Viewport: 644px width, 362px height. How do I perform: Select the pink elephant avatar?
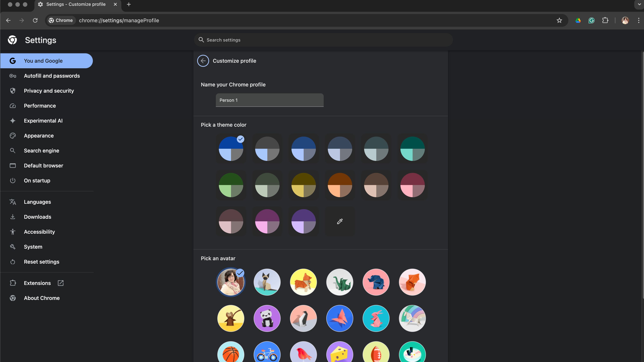point(376,282)
